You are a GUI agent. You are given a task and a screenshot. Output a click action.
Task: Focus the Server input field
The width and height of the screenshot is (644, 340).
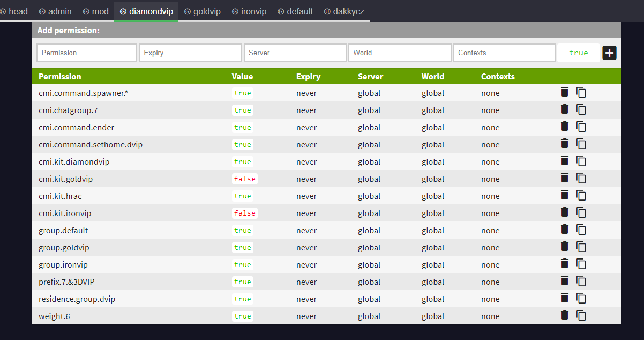(x=295, y=53)
